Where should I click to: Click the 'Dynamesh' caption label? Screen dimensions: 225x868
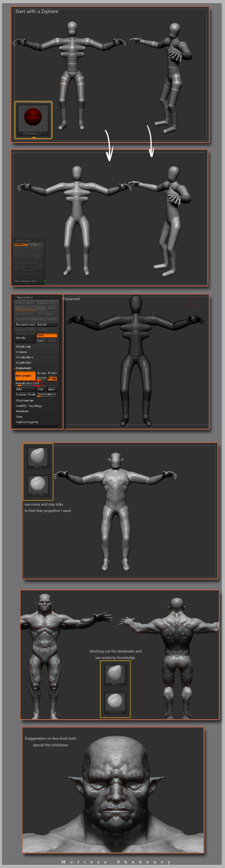[x=72, y=299]
